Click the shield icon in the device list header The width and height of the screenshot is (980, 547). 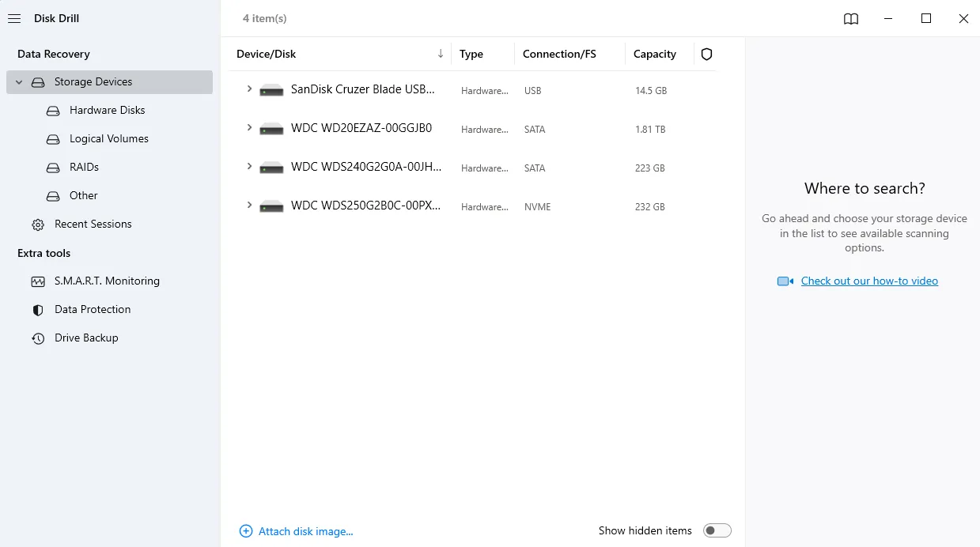[706, 54]
